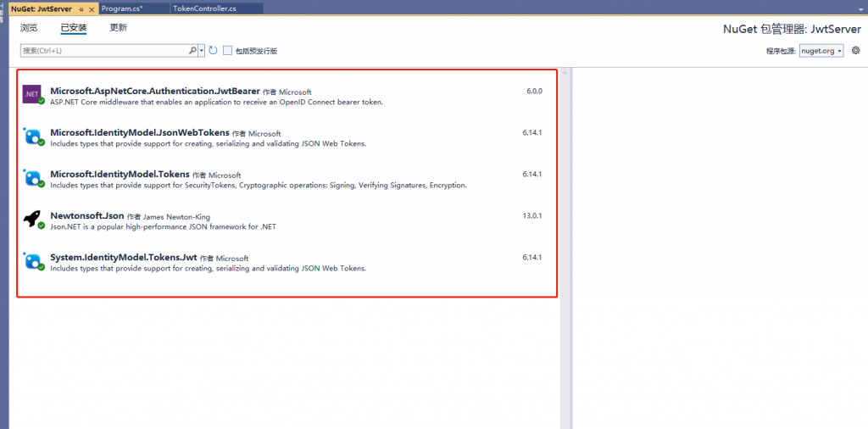The width and height of the screenshot is (868, 429).
Task: Click the Newtonsoft.Json rocket icon
Action: 32,220
